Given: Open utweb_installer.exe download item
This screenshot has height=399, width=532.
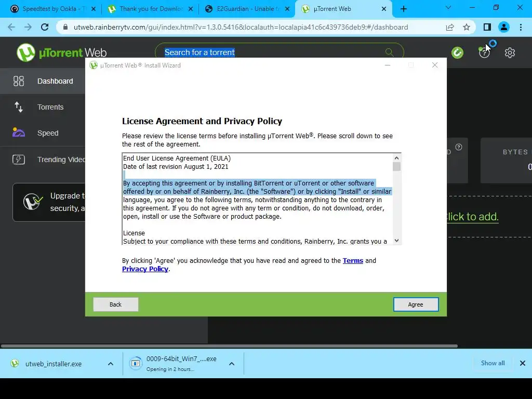Looking at the screenshot, I should click(x=54, y=364).
